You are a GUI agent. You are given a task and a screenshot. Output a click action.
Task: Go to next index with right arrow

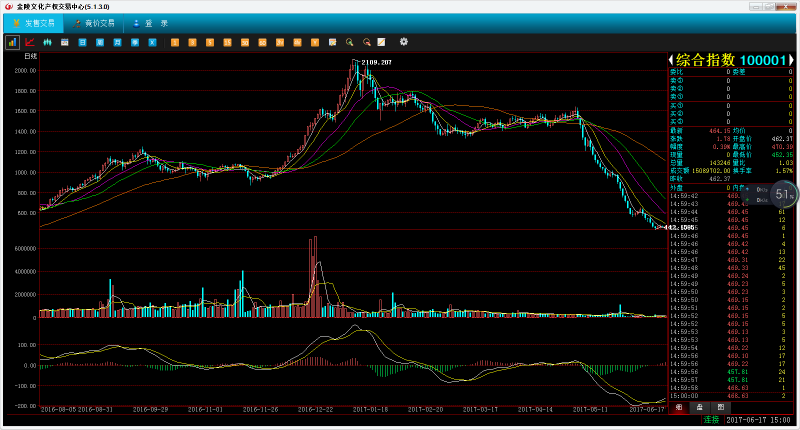[x=791, y=60]
